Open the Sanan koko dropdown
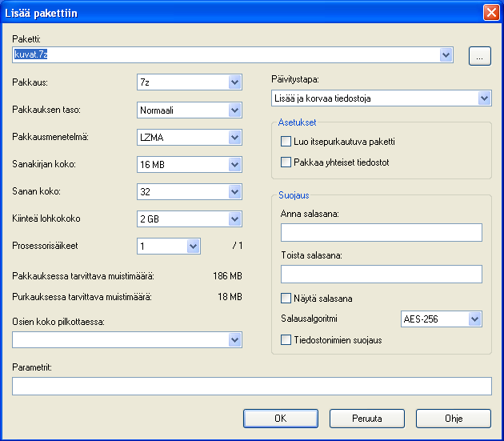The width and height of the screenshot is (504, 441). point(190,192)
